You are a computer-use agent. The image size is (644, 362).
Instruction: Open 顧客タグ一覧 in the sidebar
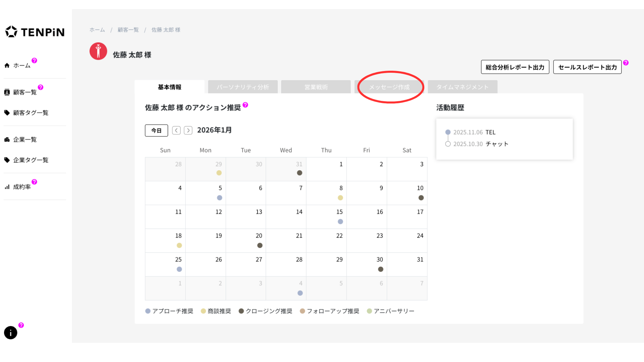31,113
